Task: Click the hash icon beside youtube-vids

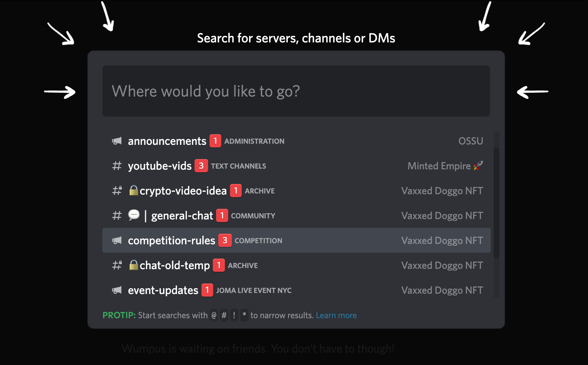Action: (117, 166)
